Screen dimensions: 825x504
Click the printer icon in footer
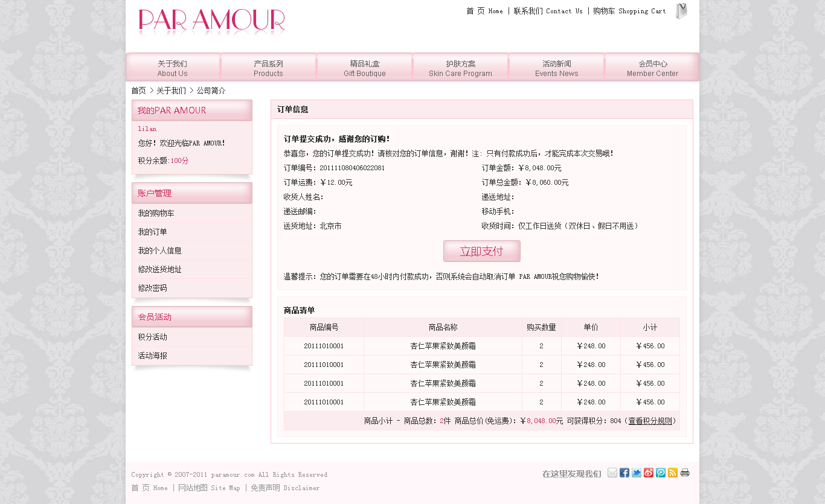click(685, 473)
